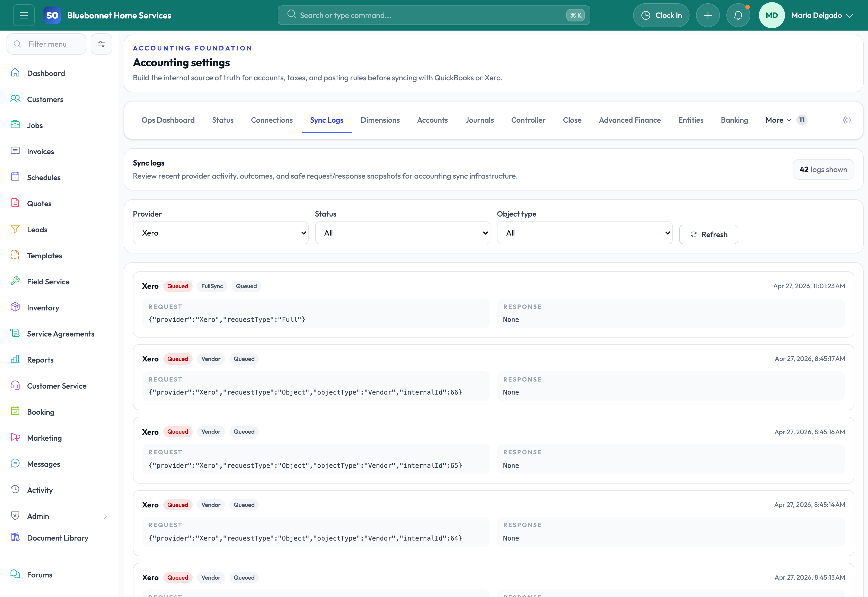This screenshot has width=868, height=597.
Task: Click the Invoices icon in sidebar
Action: (x=15, y=151)
